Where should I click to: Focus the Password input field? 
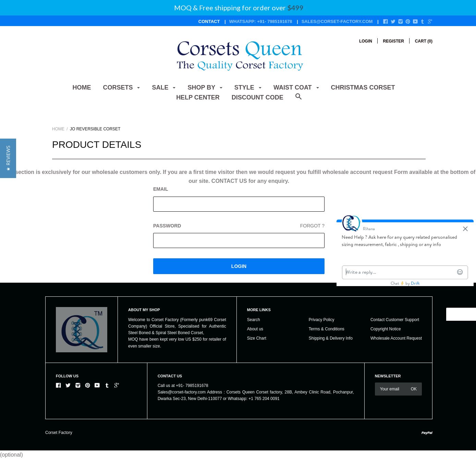(239, 240)
